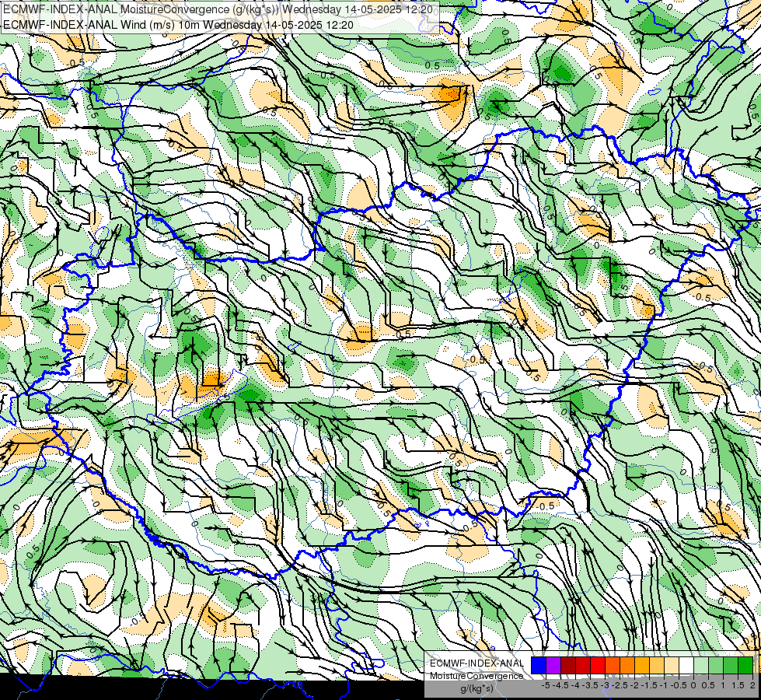Screen dimensions: 761x700
Task: Click the purple swatch in the legend
Action: [x=553, y=666]
